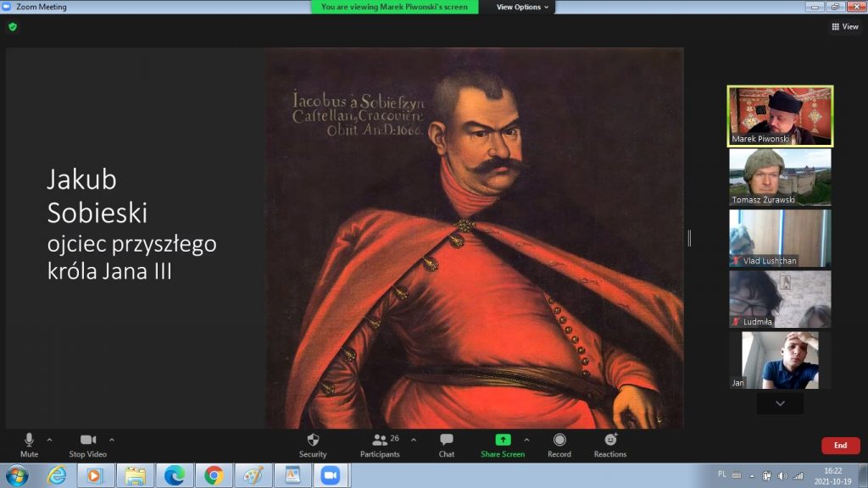
Task: Expand Share Screen options arrow
Action: tap(526, 440)
